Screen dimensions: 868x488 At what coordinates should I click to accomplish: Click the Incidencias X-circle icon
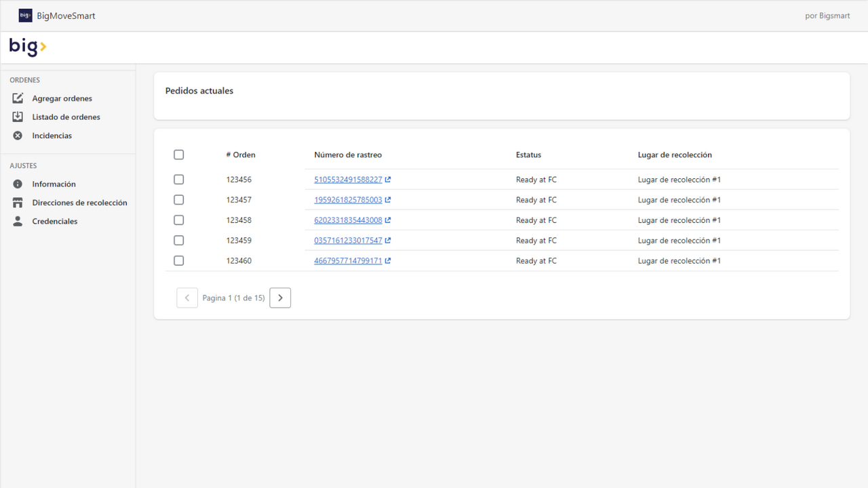[18, 136]
